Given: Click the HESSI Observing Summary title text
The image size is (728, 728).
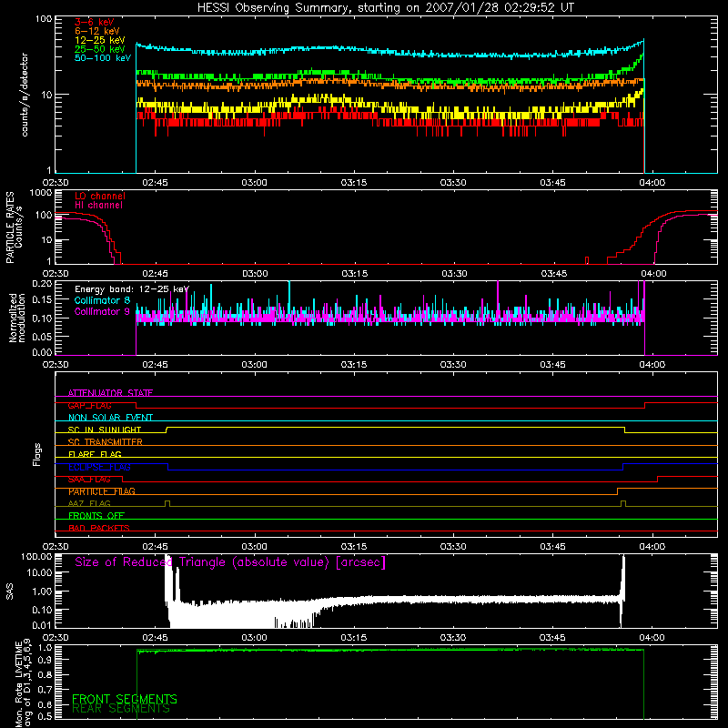Looking at the screenshot, I should [x=385, y=8].
